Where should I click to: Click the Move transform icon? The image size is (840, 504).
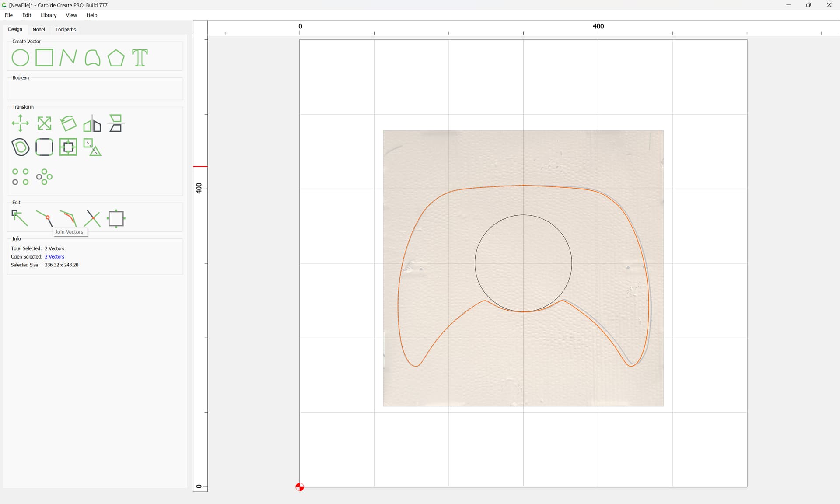click(x=20, y=123)
